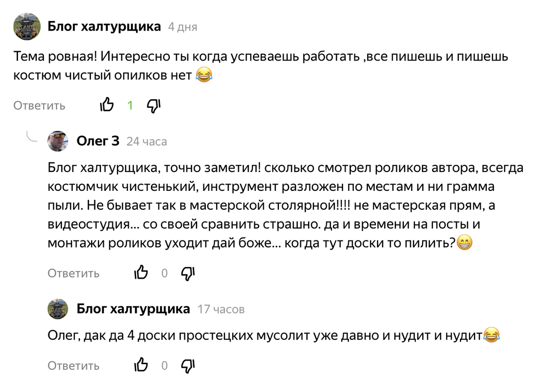This screenshot has width=539, height=392.
Task: Dislike the bottom Блог халтурщика reply
Action: tap(188, 365)
